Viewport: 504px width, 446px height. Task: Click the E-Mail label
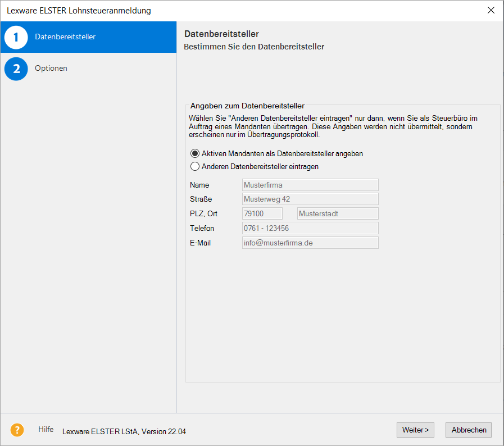200,243
